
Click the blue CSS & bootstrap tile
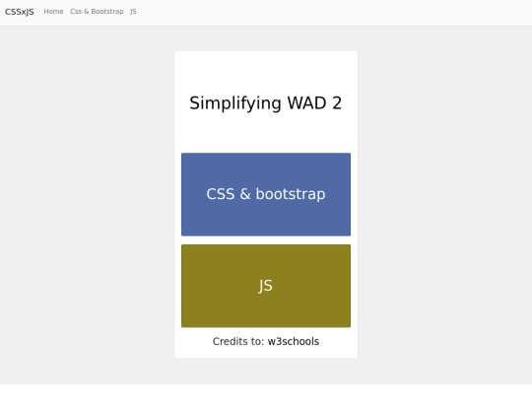266,194
